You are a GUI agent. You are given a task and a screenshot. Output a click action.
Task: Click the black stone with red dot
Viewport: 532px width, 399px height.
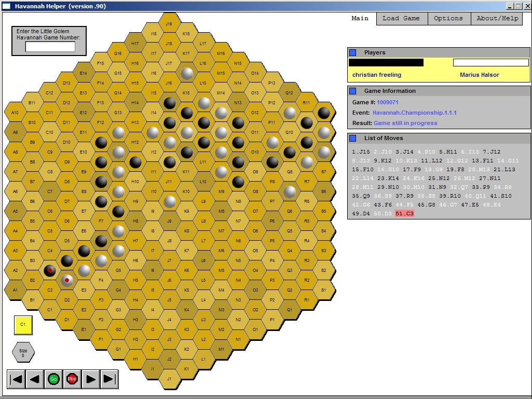coord(50,270)
